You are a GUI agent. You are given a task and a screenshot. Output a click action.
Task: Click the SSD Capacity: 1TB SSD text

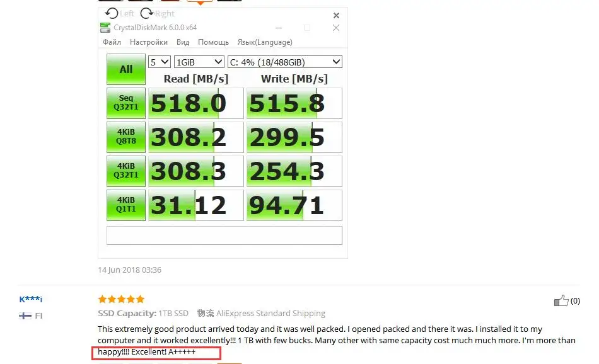(x=143, y=313)
